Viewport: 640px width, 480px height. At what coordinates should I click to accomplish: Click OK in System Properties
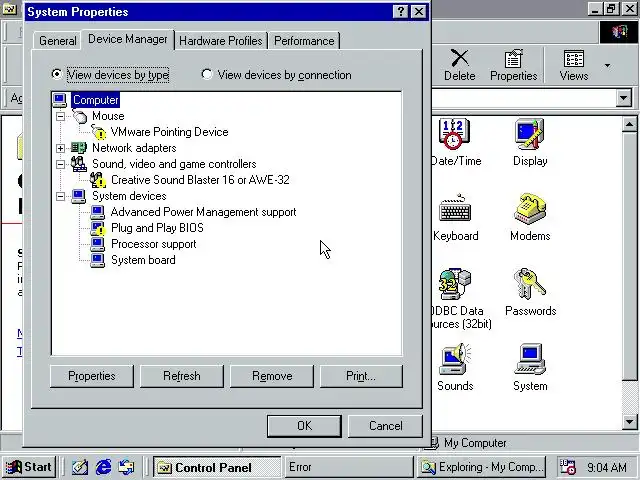[304, 426]
